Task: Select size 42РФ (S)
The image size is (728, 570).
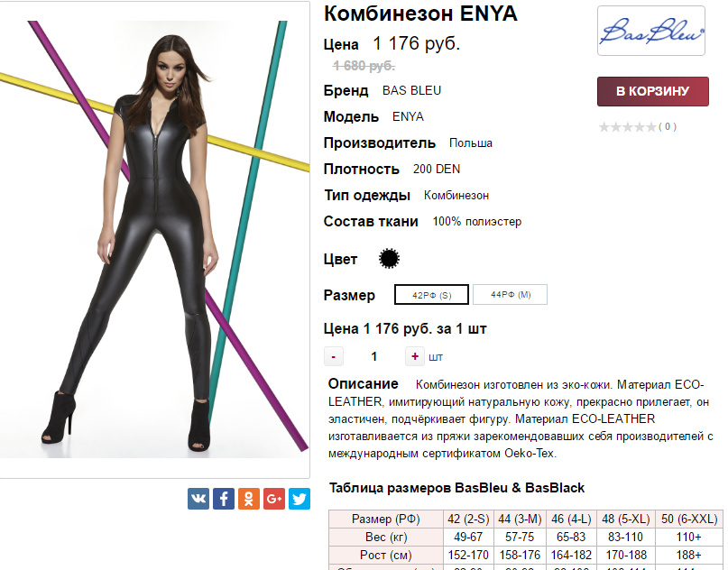Action: click(x=431, y=295)
